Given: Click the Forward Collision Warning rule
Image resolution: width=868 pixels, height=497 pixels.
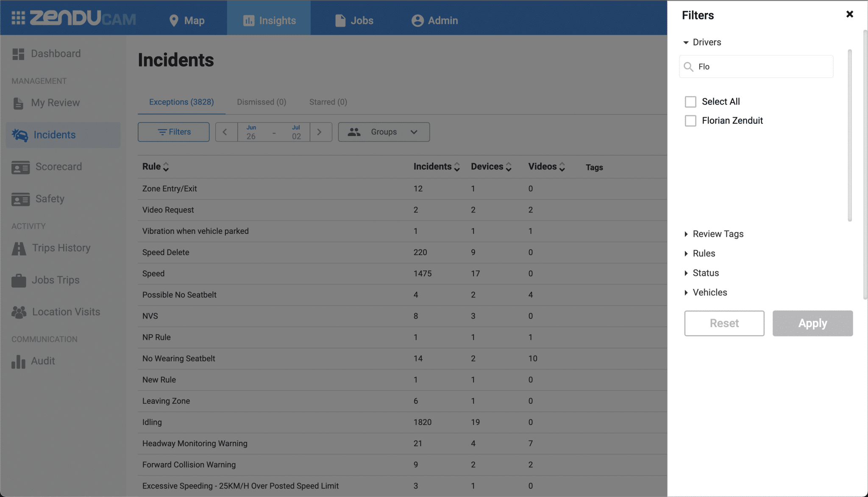Looking at the screenshot, I should (402, 465).
